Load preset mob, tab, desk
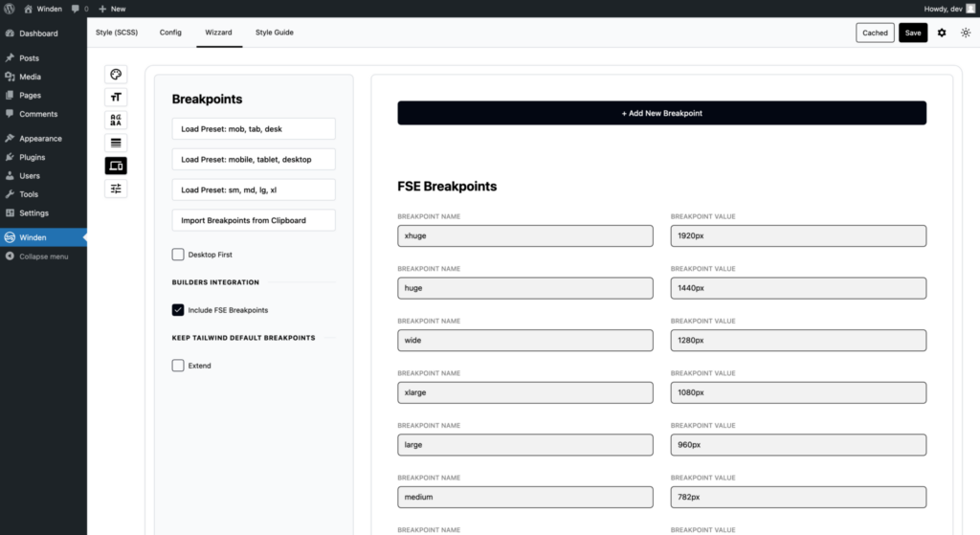980x535 pixels. click(253, 129)
